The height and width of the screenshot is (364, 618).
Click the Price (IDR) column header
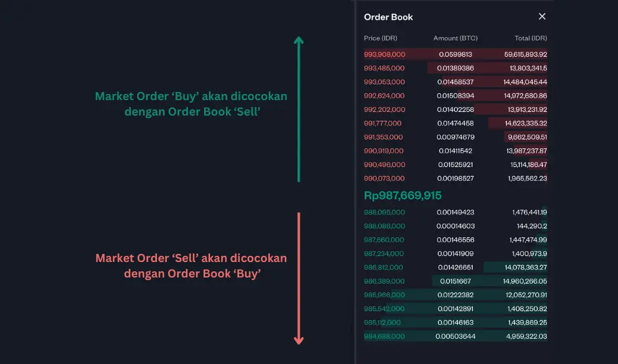coord(381,38)
